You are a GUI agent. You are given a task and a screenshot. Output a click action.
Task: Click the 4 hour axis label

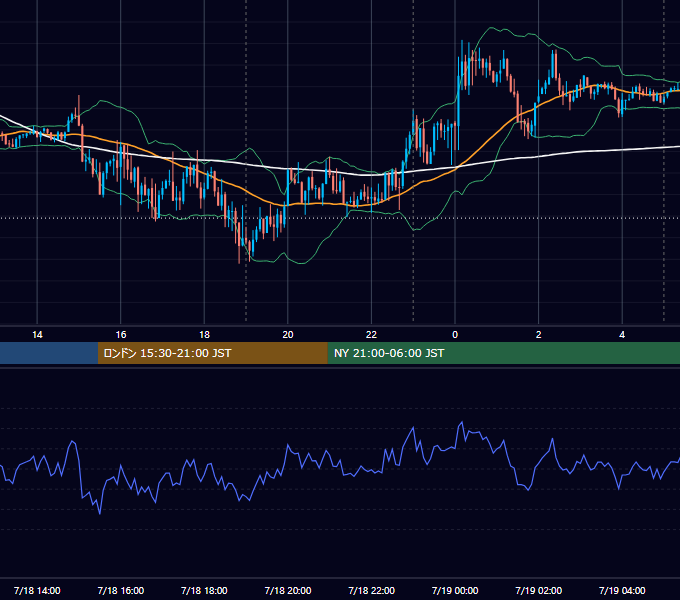[622, 335]
